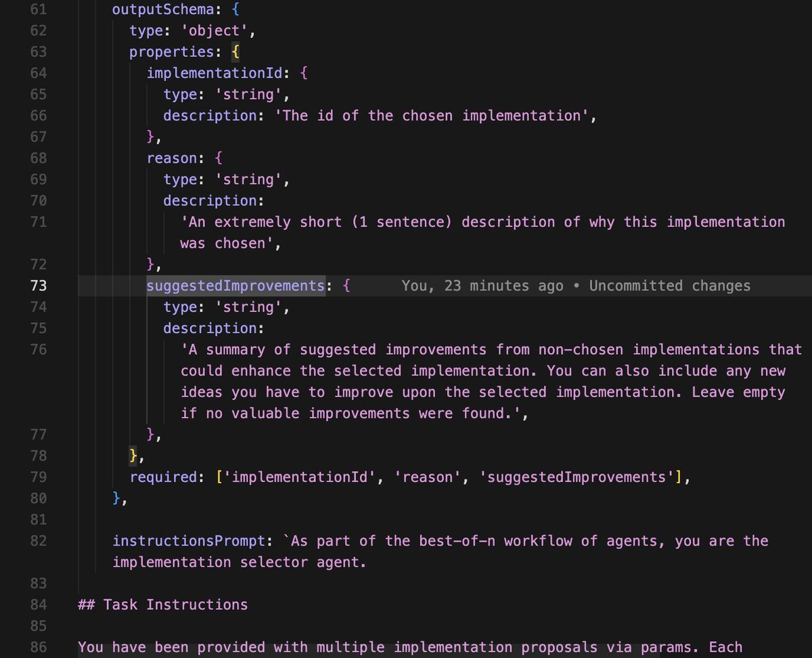The height and width of the screenshot is (658, 812).
Task: Click 'An extremely short (1 sentence)' text
Action: point(317,222)
